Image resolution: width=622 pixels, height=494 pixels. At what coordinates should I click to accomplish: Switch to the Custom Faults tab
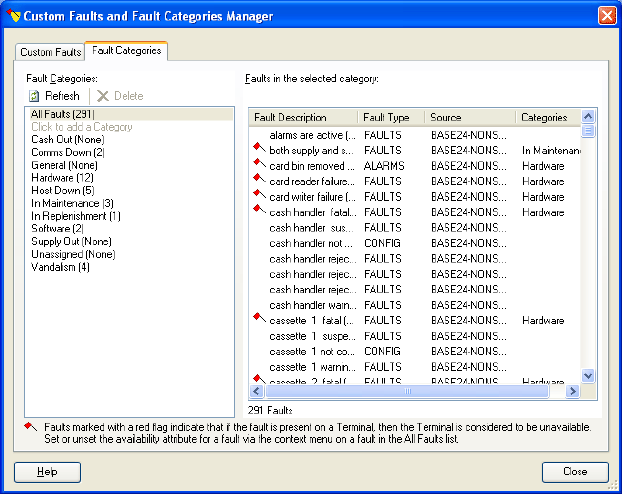[51, 52]
